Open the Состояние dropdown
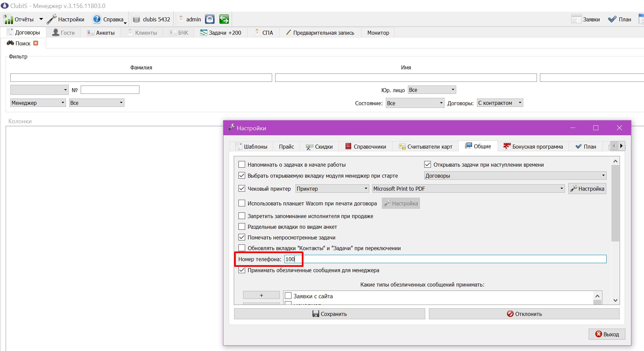 click(x=415, y=103)
